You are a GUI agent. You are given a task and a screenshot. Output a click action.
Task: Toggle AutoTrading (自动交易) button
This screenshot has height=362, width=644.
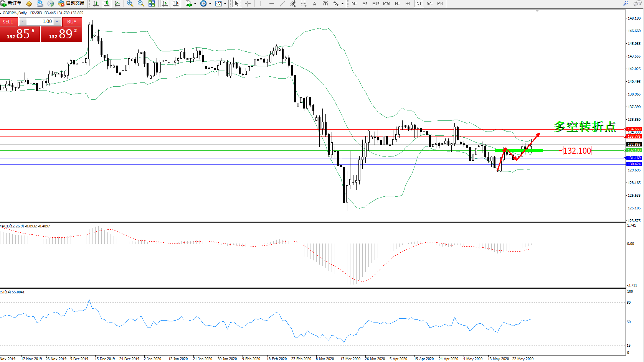click(71, 3)
